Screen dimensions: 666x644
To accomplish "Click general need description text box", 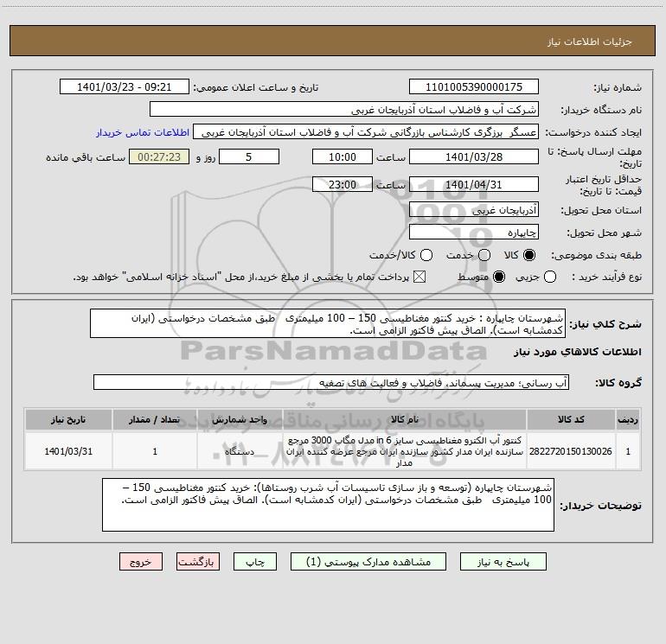I will tap(328, 323).
